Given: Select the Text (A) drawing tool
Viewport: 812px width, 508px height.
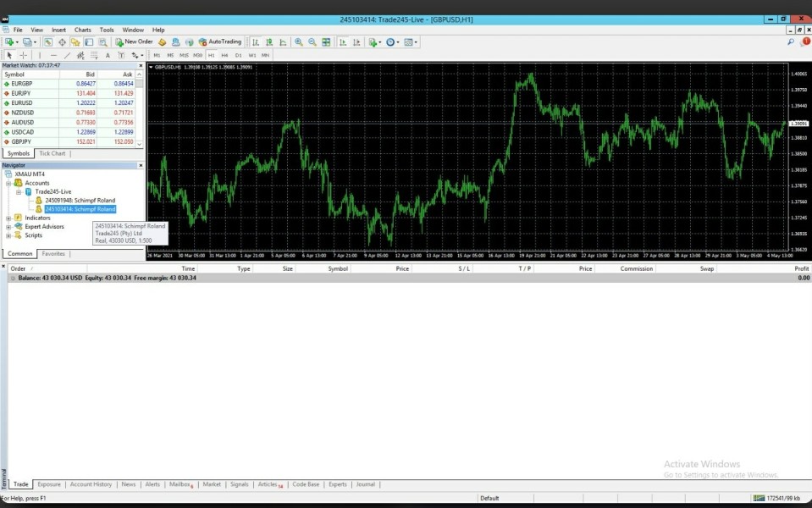Looking at the screenshot, I should (x=108, y=55).
